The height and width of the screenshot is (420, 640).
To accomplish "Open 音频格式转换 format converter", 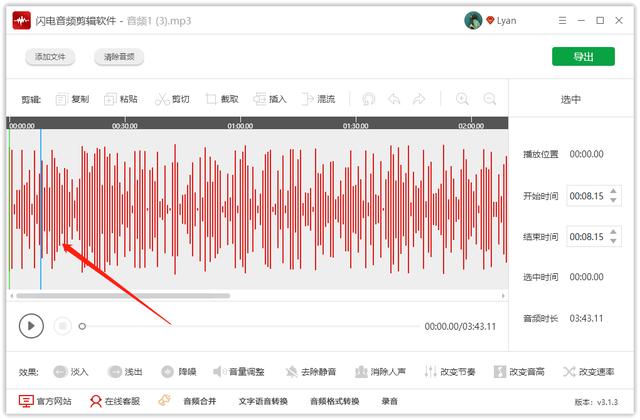I will [335, 401].
